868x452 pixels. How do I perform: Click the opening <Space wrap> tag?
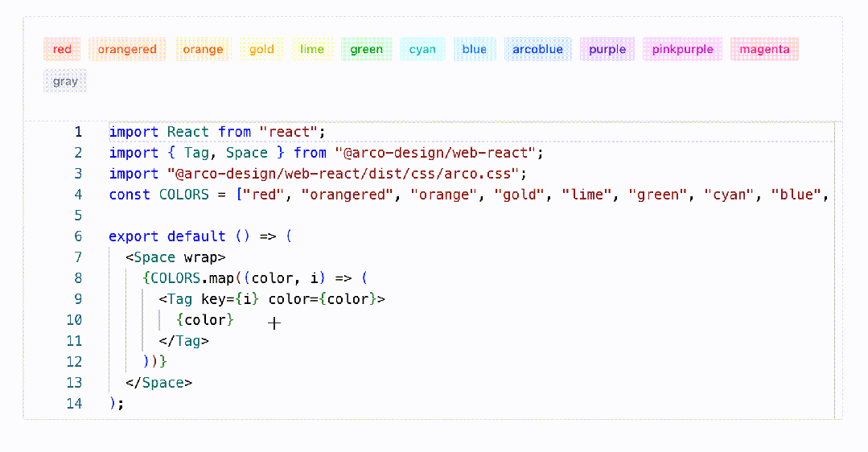tap(175, 258)
